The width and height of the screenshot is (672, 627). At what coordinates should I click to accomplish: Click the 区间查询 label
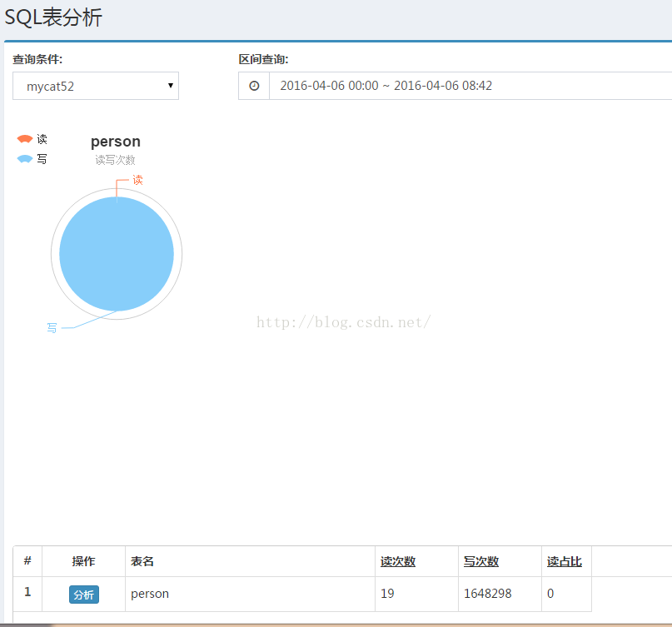pos(263,59)
